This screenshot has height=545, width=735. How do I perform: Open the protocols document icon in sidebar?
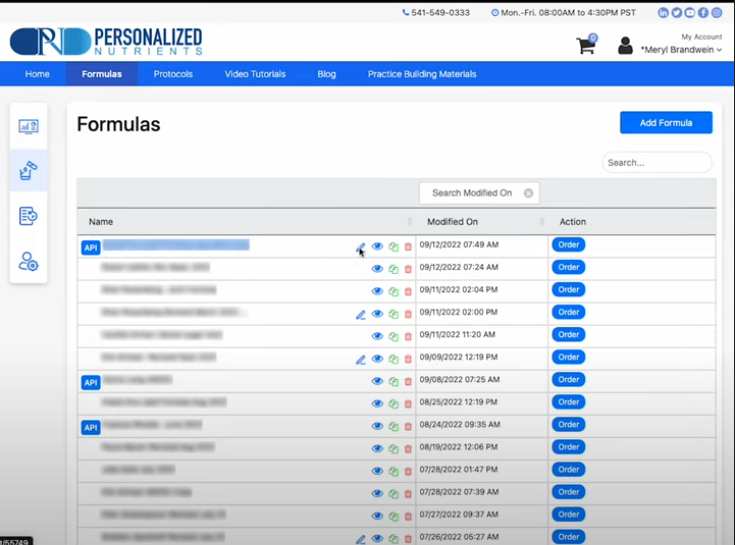(28, 216)
